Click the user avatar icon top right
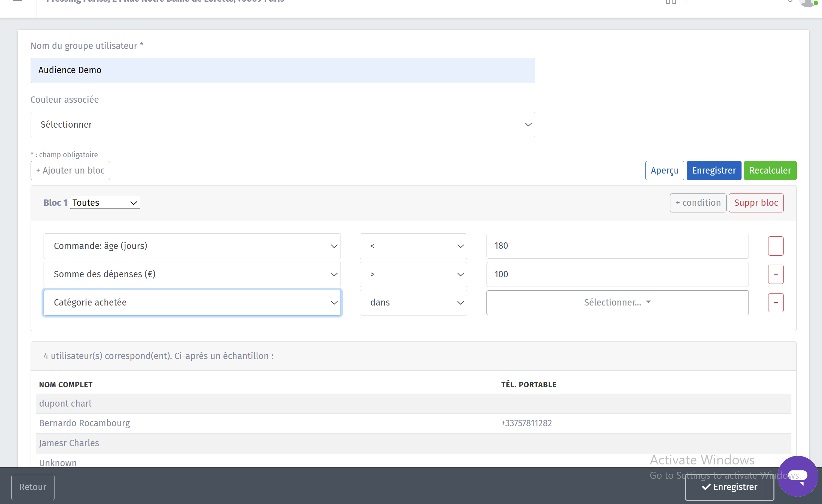 point(807,3)
